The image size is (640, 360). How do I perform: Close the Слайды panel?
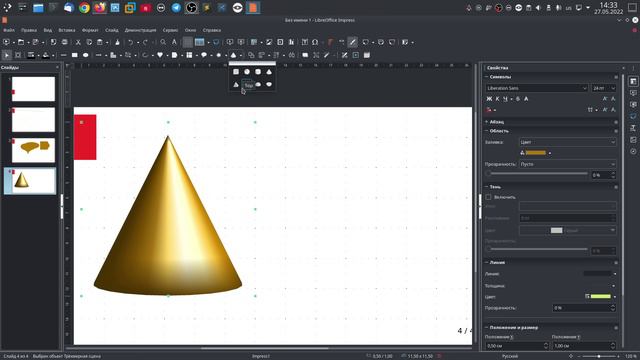tap(57, 67)
